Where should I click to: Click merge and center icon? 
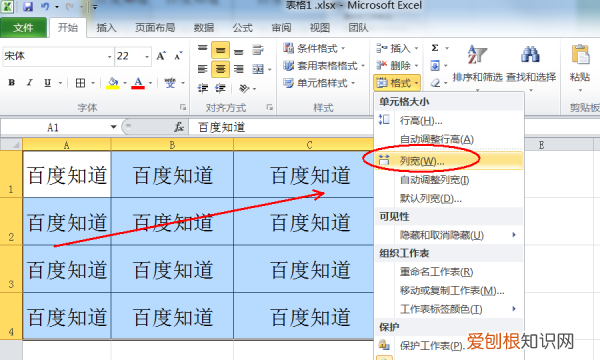point(258,69)
